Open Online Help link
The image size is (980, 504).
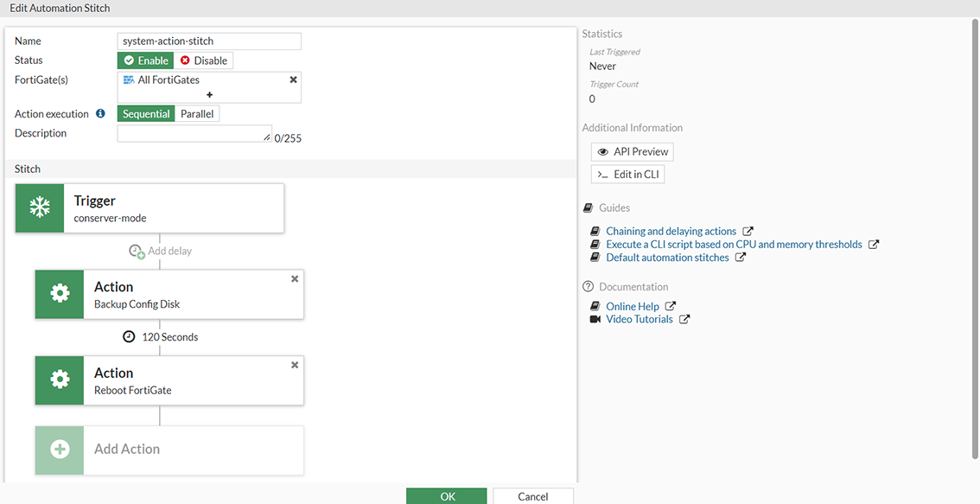(632, 306)
